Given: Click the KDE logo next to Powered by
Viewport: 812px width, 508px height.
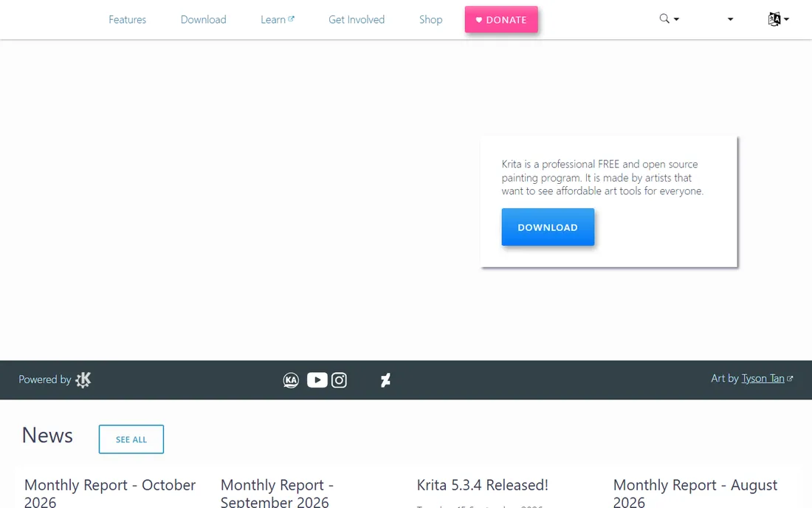Looking at the screenshot, I should coord(83,380).
